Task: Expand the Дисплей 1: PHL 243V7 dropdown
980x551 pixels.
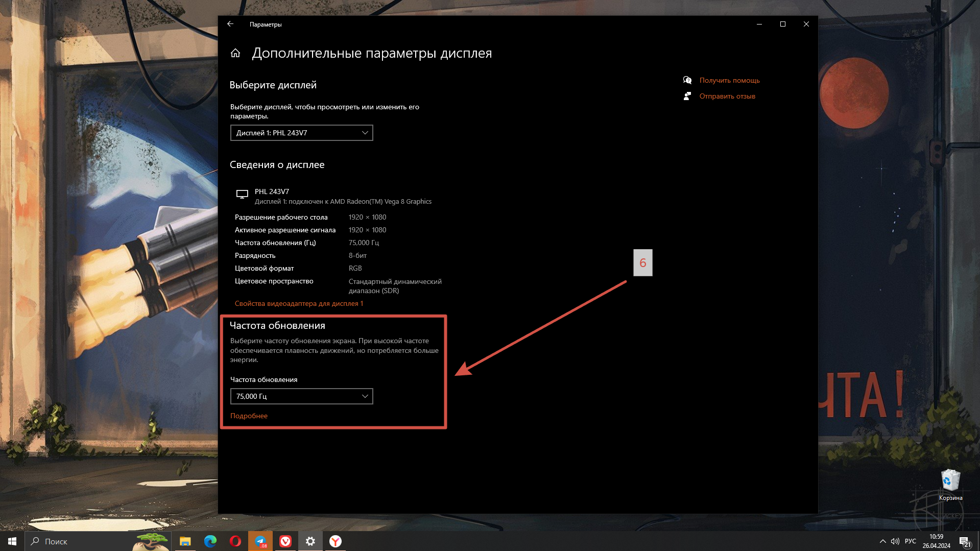Action: coord(302,133)
